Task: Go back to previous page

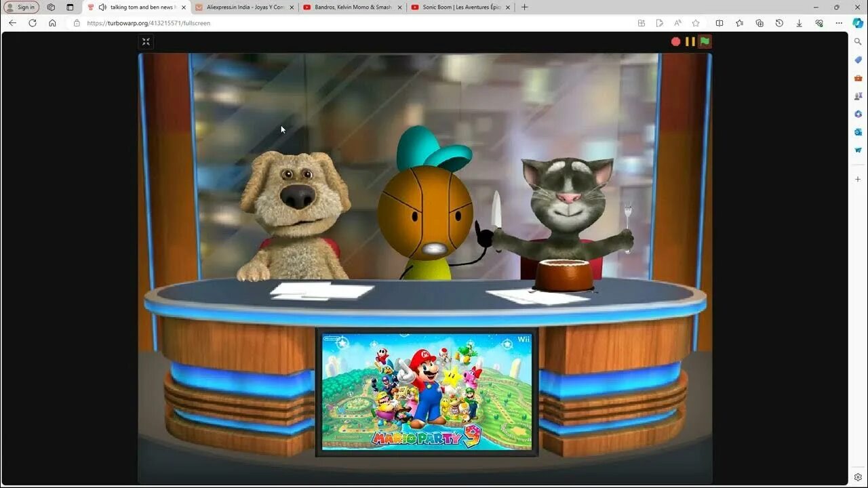Action: pos(12,23)
